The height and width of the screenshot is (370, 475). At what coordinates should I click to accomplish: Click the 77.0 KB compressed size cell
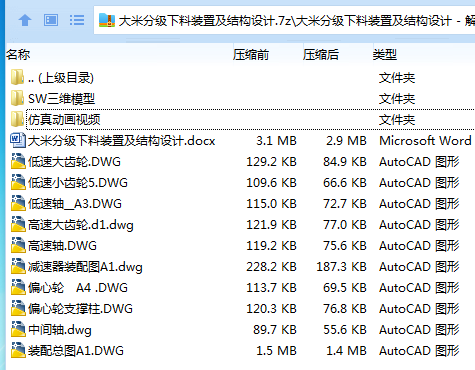(x=345, y=225)
